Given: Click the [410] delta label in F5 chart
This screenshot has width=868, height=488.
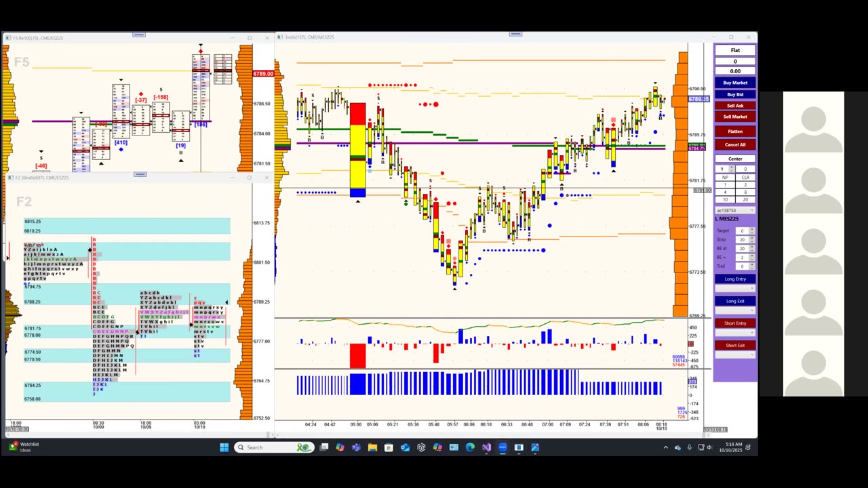Looking at the screenshot, I should pos(121,143).
